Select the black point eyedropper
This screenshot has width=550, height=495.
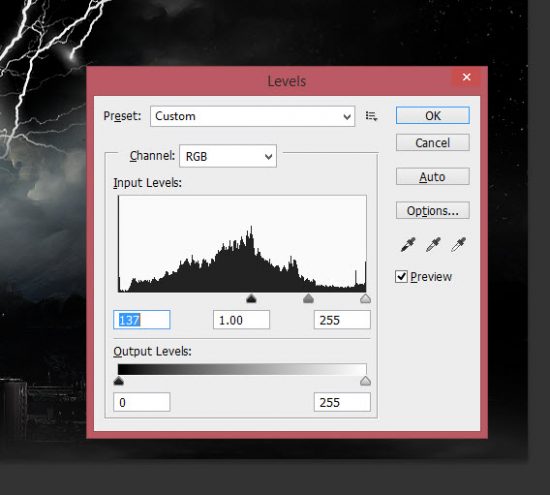tap(408, 245)
